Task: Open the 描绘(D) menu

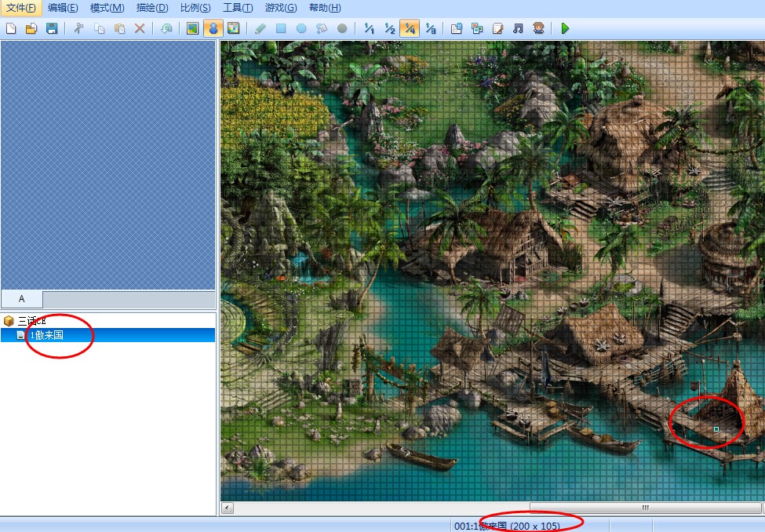Action: pos(152,8)
